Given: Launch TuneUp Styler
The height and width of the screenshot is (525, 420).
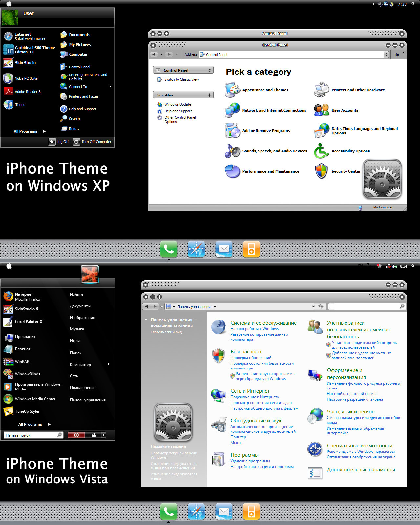Looking at the screenshot, I should click(x=21, y=411).
